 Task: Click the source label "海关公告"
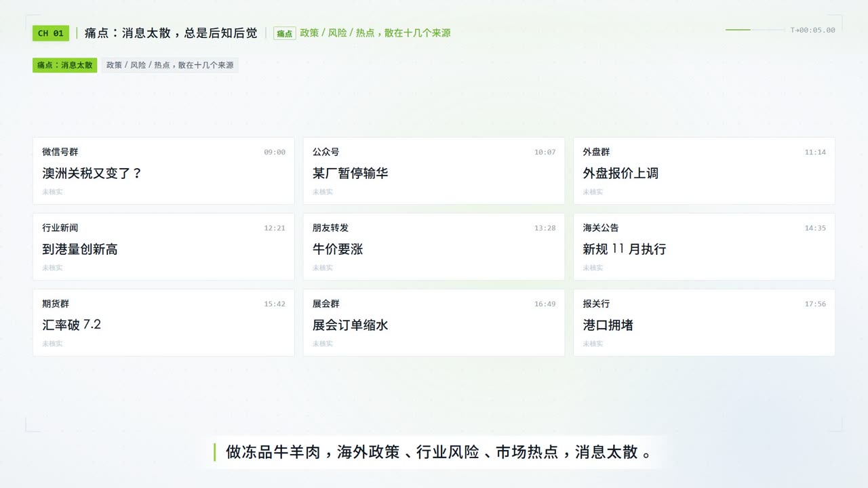pos(601,228)
